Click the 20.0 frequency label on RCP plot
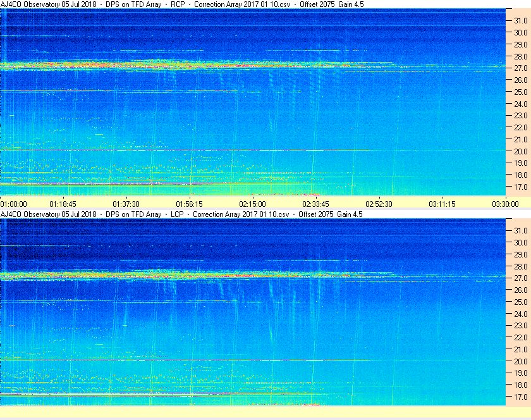The height and width of the screenshot is (420, 531). 521,151
